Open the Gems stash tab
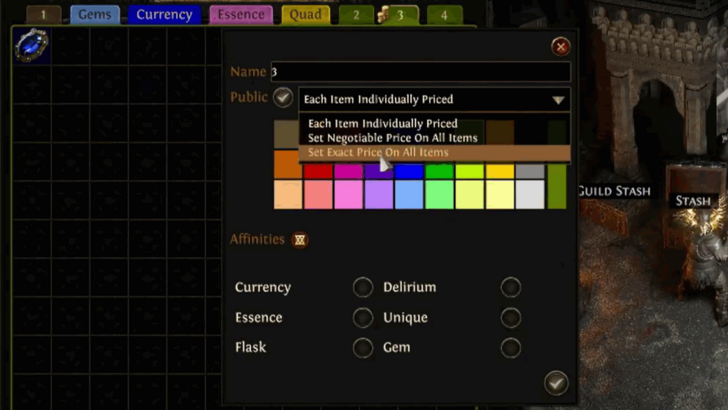Screen dimensions: 728x410 pos(95,15)
